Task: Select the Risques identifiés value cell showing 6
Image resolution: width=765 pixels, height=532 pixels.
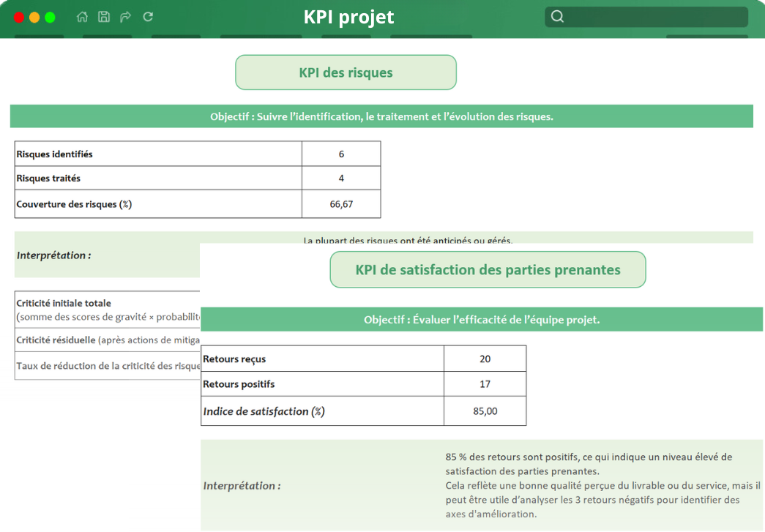Action: click(x=341, y=154)
